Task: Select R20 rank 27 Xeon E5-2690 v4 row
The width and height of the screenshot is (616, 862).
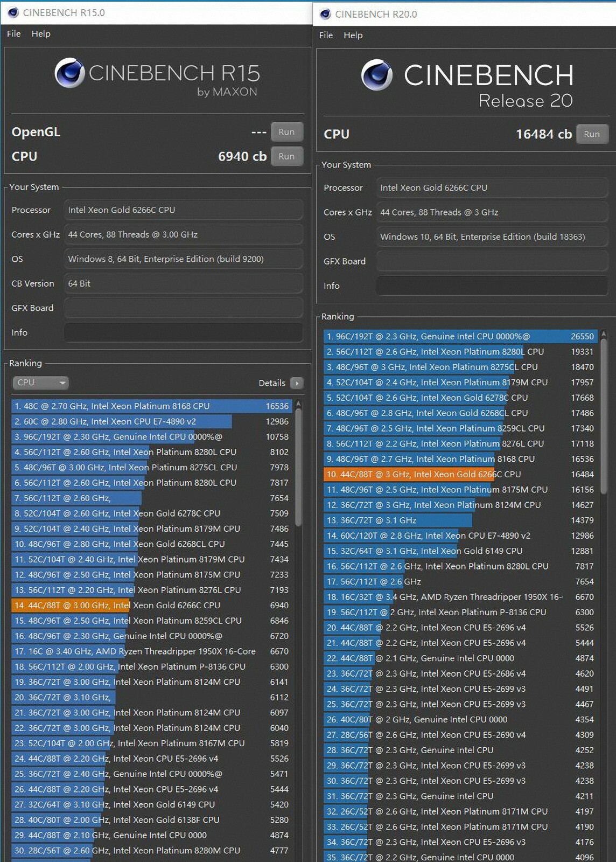Action: (460, 735)
